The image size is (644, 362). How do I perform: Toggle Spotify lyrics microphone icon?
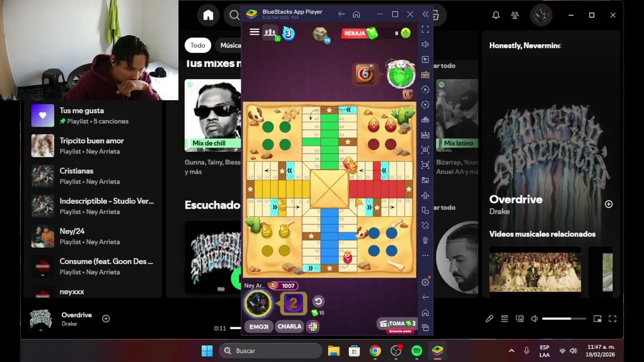click(x=489, y=319)
